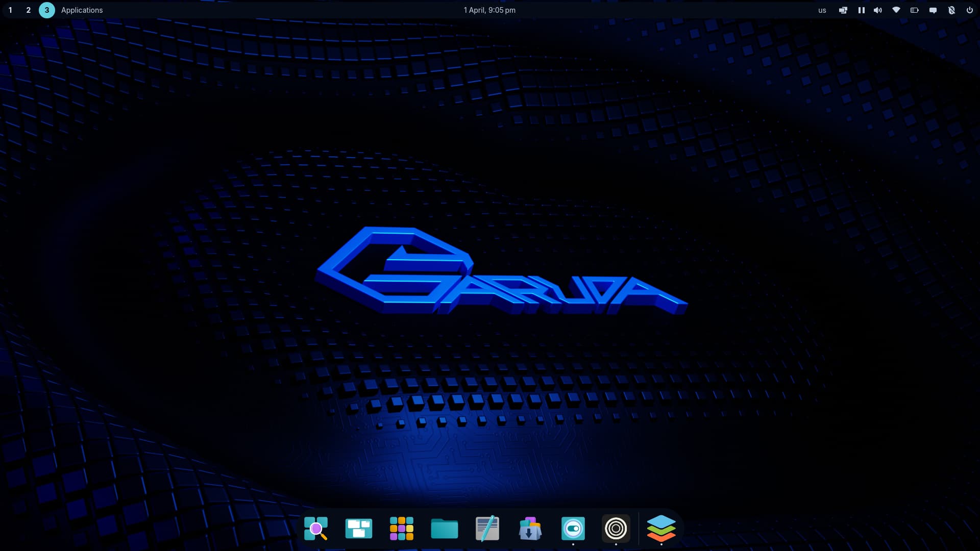The height and width of the screenshot is (551, 980).
Task: Open the launcher search dock icon
Action: 316,529
